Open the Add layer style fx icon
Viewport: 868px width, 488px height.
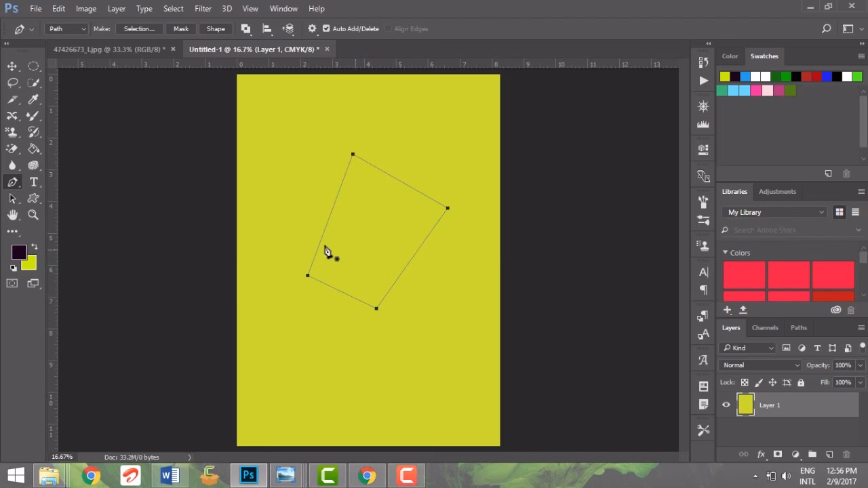(761, 454)
